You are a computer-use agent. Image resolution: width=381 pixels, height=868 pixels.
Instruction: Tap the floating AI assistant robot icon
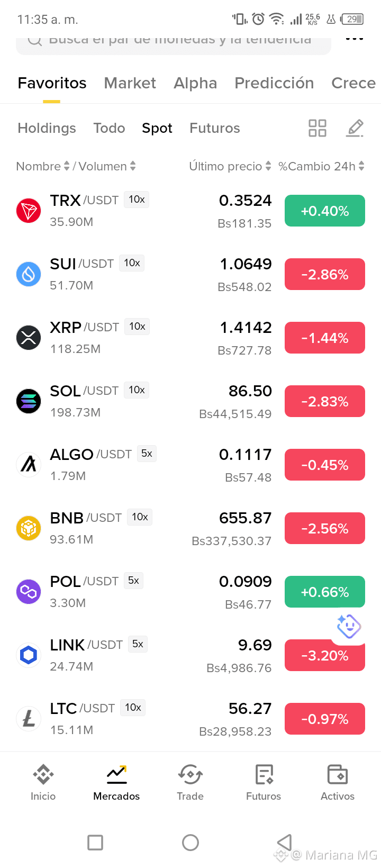click(x=349, y=627)
